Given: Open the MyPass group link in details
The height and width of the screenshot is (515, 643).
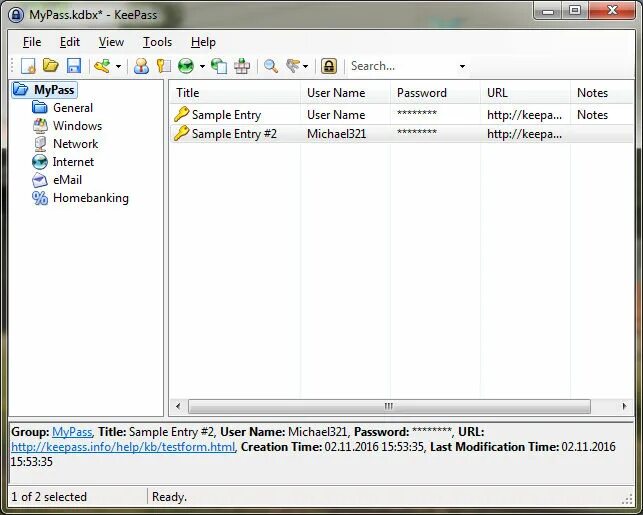Looking at the screenshot, I should tap(72, 432).
